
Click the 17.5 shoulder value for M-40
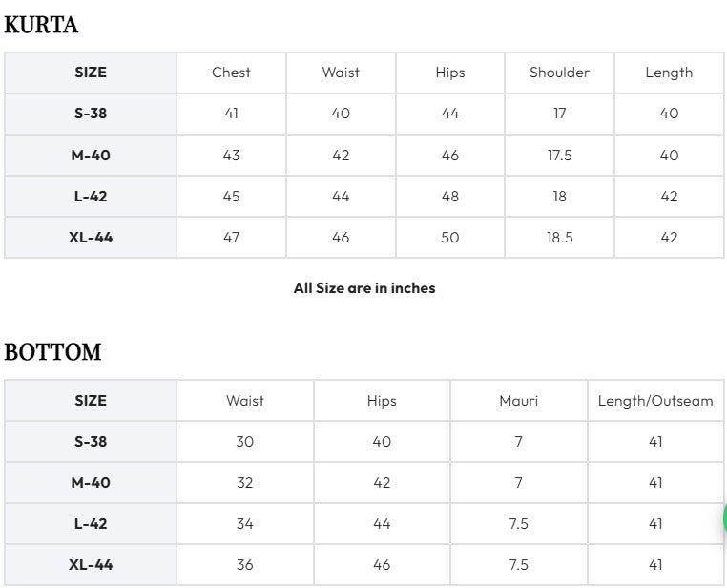559,155
